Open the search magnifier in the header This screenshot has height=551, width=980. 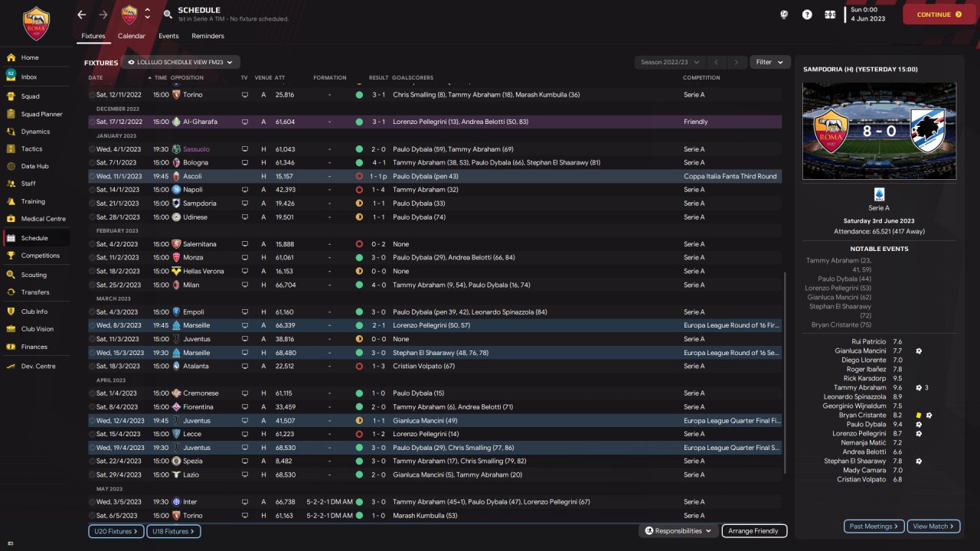(x=168, y=15)
